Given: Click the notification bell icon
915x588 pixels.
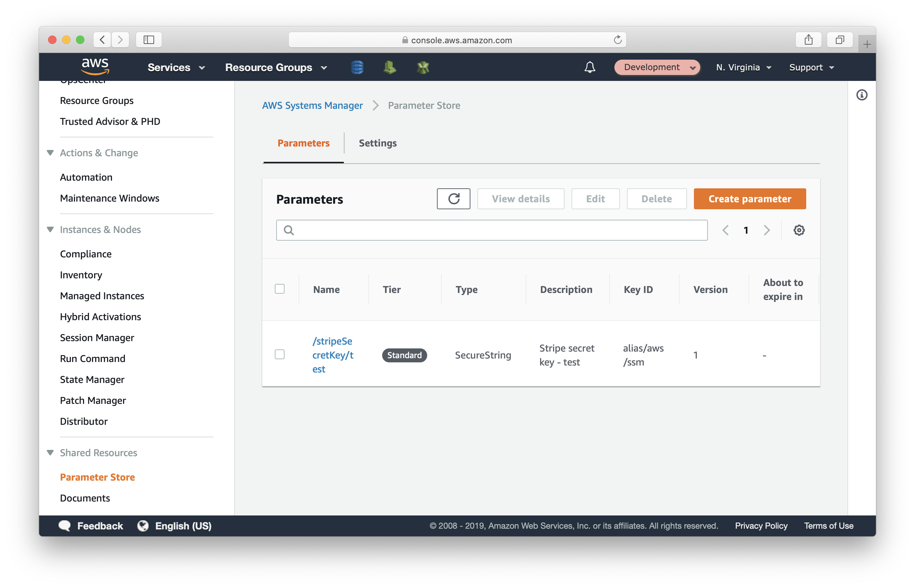Looking at the screenshot, I should tap(590, 67).
